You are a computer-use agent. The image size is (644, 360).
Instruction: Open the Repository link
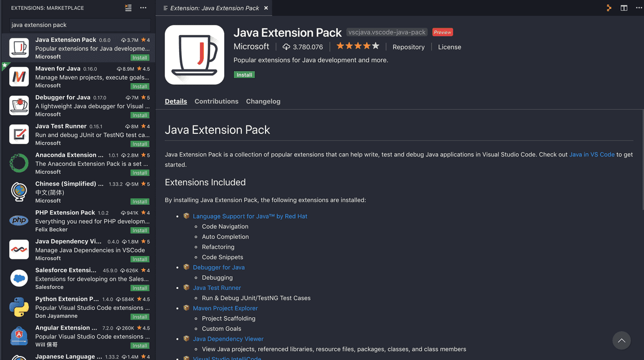[x=408, y=47]
